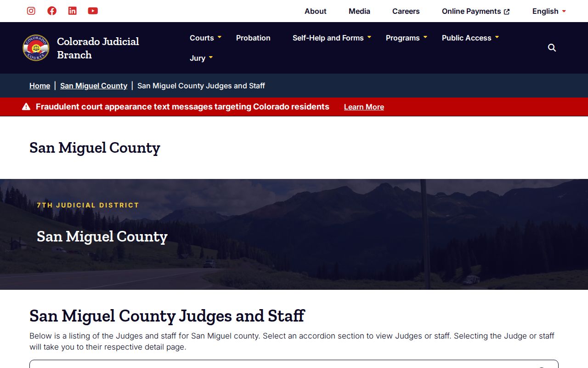Open the YouTube social link
This screenshot has width=588, height=368.
(x=93, y=11)
